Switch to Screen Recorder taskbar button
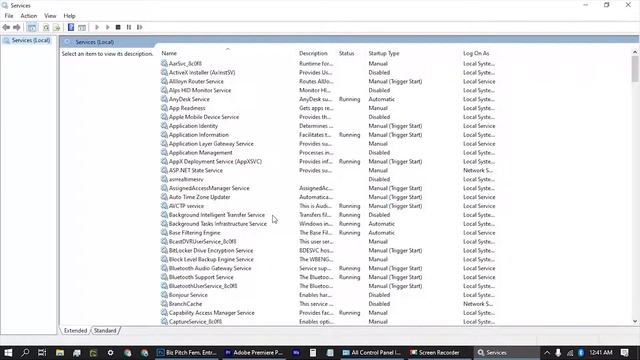This screenshot has height=360, width=640. pyautogui.click(x=435, y=353)
